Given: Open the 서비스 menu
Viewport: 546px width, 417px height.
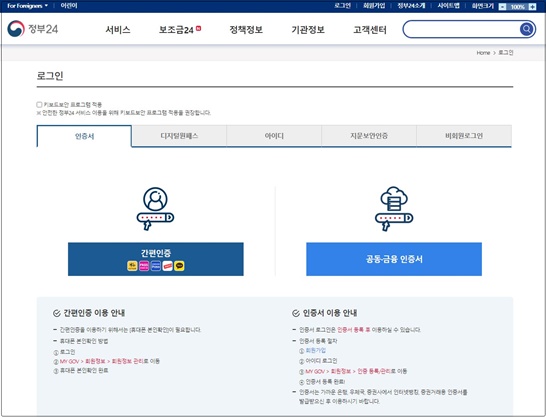Looking at the screenshot, I should point(118,30).
